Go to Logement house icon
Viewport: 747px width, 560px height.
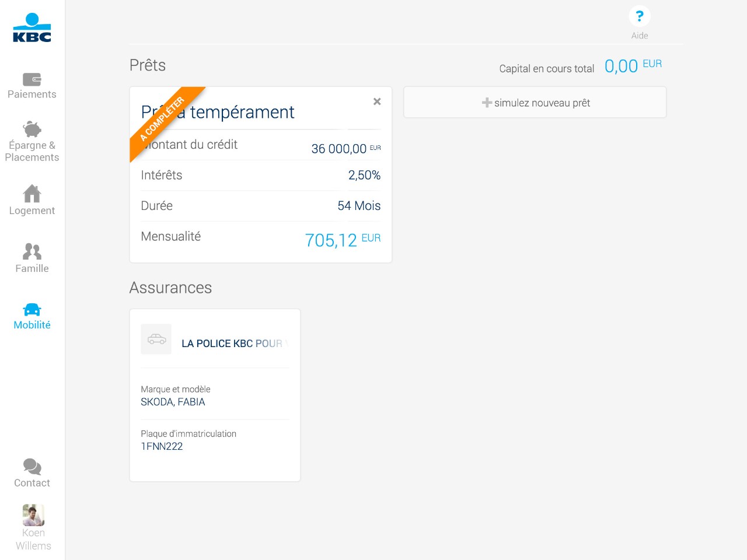pyautogui.click(x=32, y=193)
